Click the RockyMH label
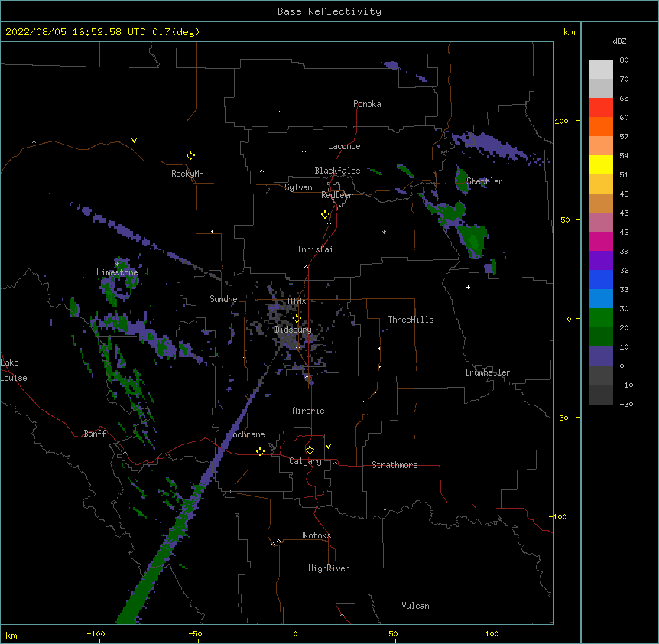This screenshot has height=644, width=659. (x=187, y=174)
